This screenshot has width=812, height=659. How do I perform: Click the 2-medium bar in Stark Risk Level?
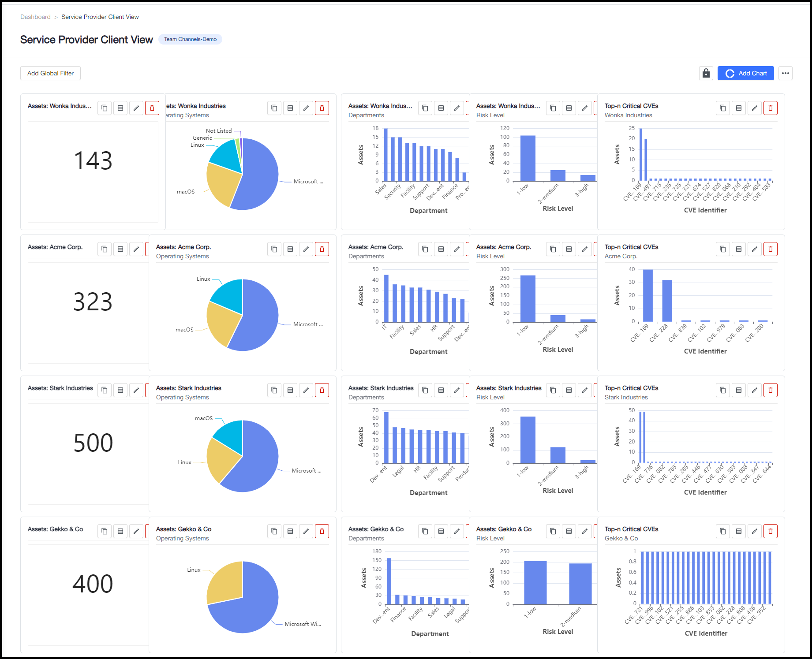[x=558, y=455]
